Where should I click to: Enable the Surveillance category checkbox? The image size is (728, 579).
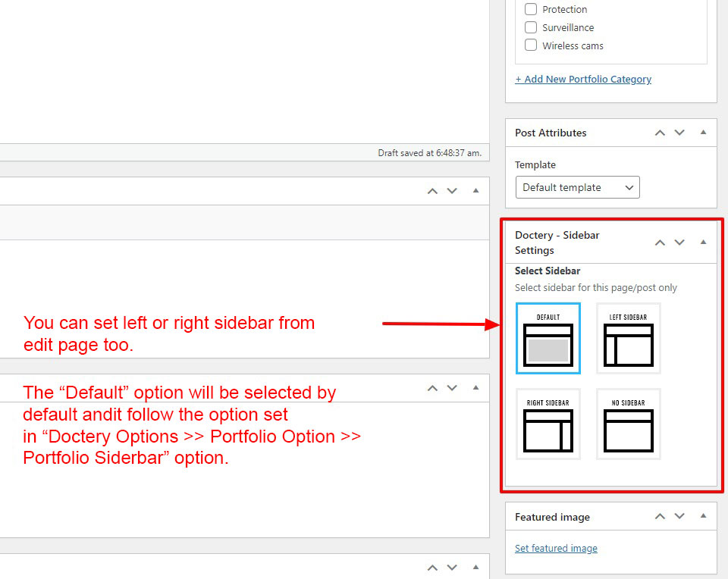coord(531,27)
